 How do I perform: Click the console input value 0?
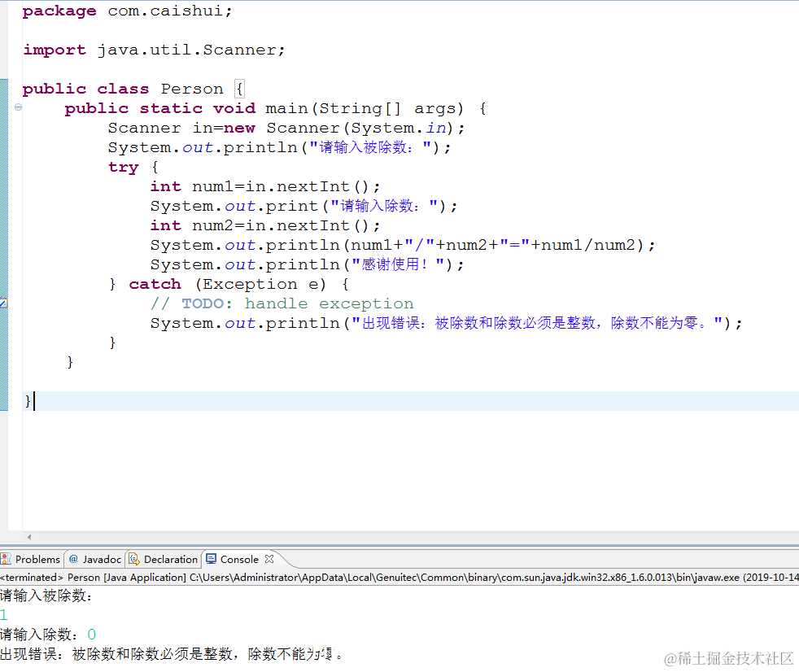92,635
